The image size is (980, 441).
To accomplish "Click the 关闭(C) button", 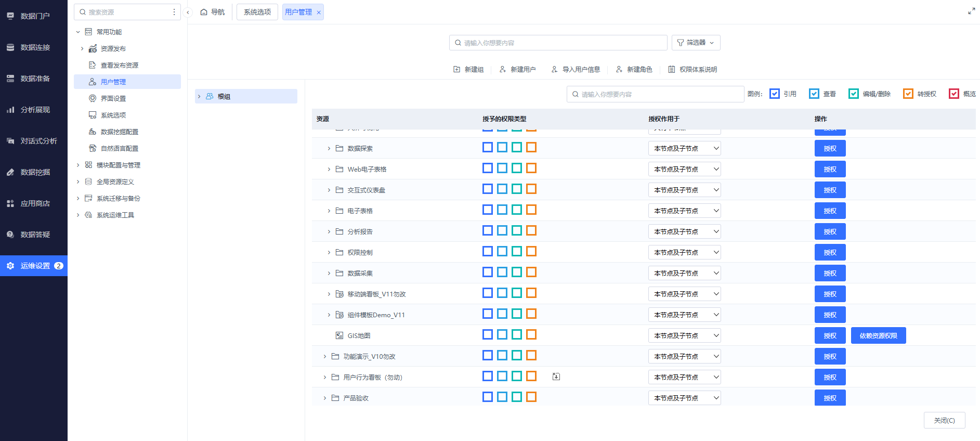I will 945,420.
